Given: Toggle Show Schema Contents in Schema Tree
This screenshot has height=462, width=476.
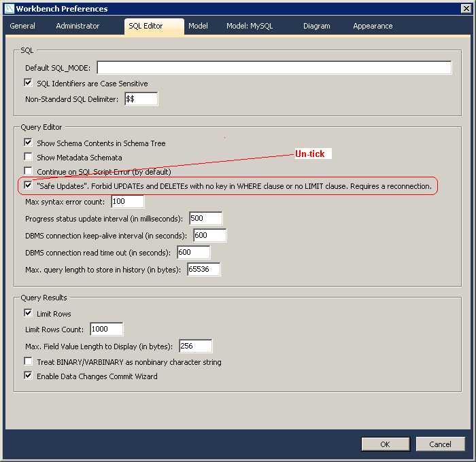Looking at the screenshot, I should click(x=28, y=143).
